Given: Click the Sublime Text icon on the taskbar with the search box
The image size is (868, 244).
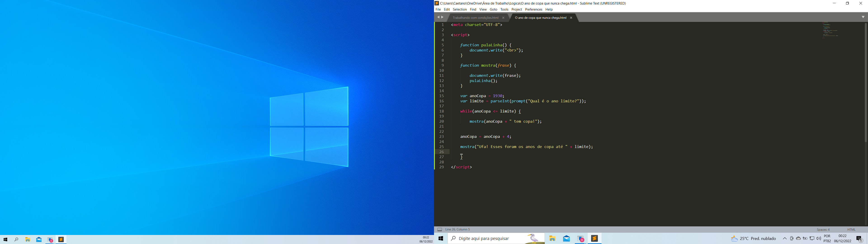Looking at the screenshot, I should (x=595, y=239).
